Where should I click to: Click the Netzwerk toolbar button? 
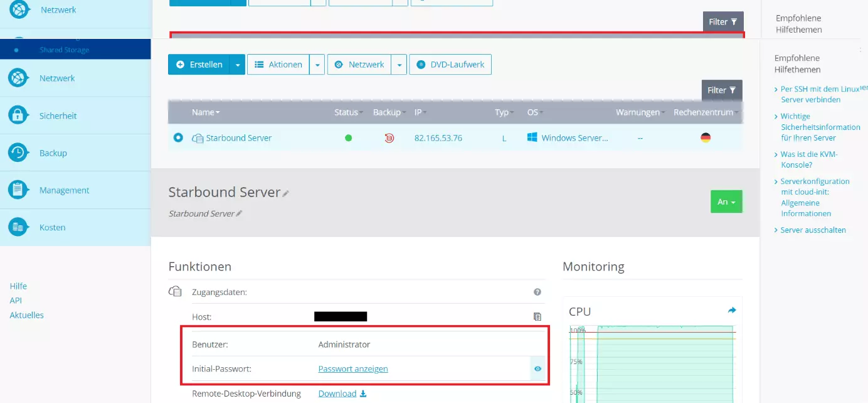pos(359,65)
